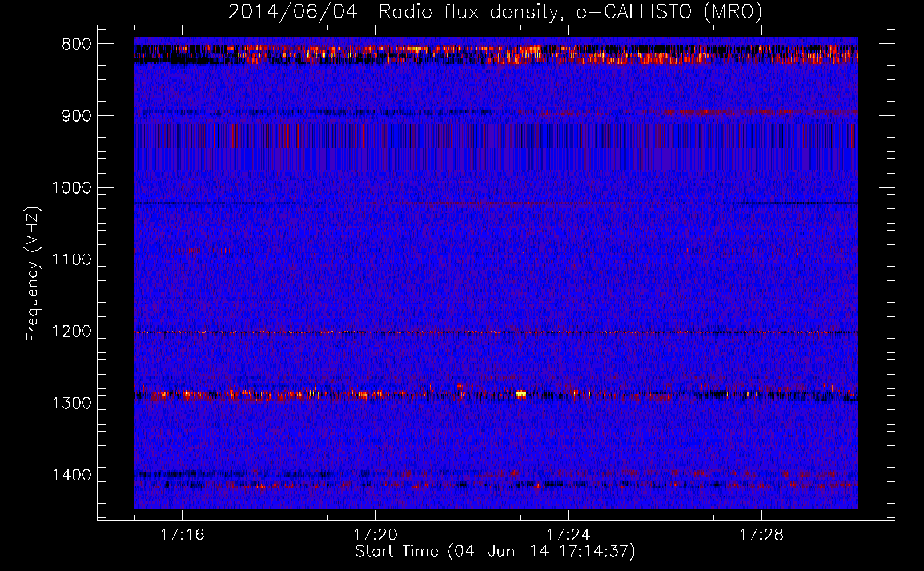The width and height of the screenshot is (924, 571).
Task: Click the 17:20 time tick label
Action: (375, 535)
